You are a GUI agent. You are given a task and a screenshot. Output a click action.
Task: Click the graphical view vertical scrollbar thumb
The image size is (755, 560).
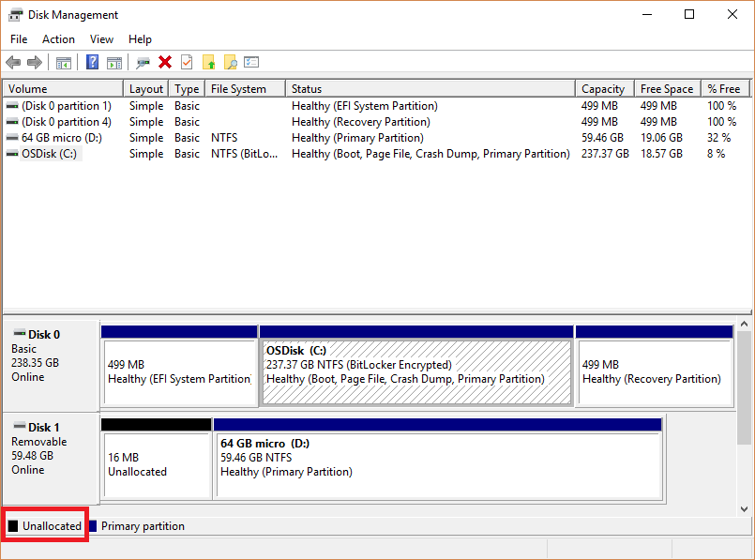point(745,388)
